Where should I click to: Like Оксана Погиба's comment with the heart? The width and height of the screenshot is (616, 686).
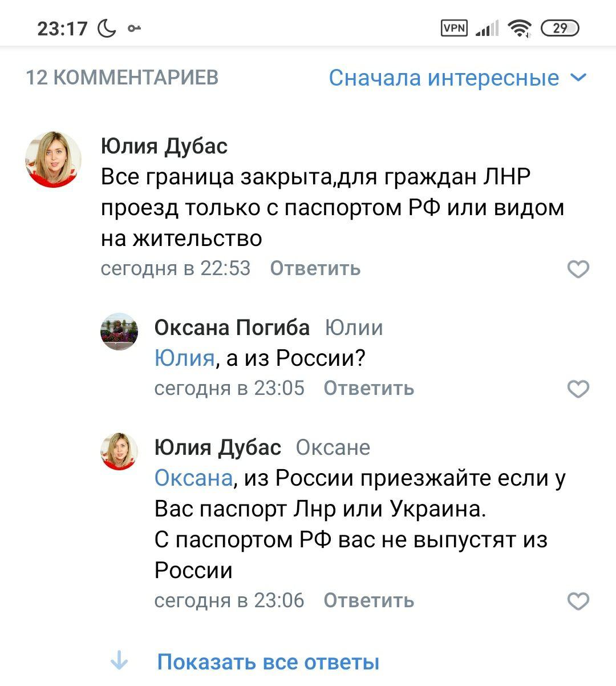(578, 389)
